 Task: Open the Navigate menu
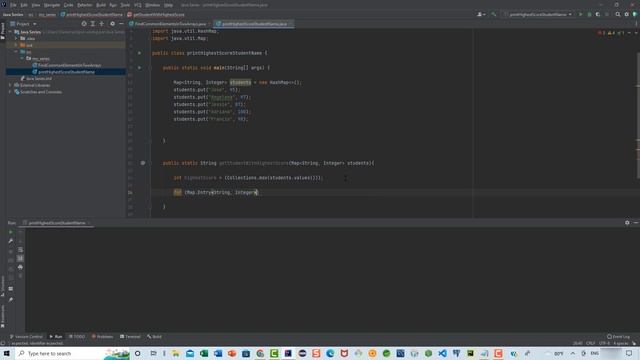tap(52, 5)
